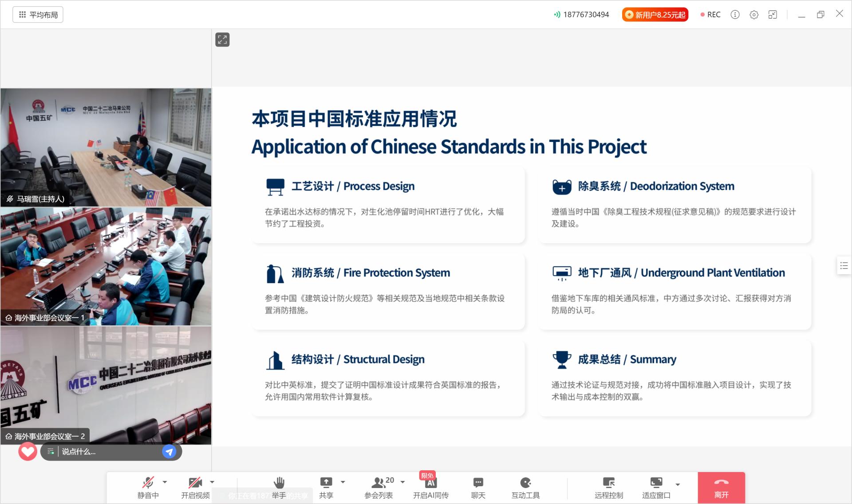852x504 pixels.
Task: Open settings gear in title bar
Action: [754, 15]
